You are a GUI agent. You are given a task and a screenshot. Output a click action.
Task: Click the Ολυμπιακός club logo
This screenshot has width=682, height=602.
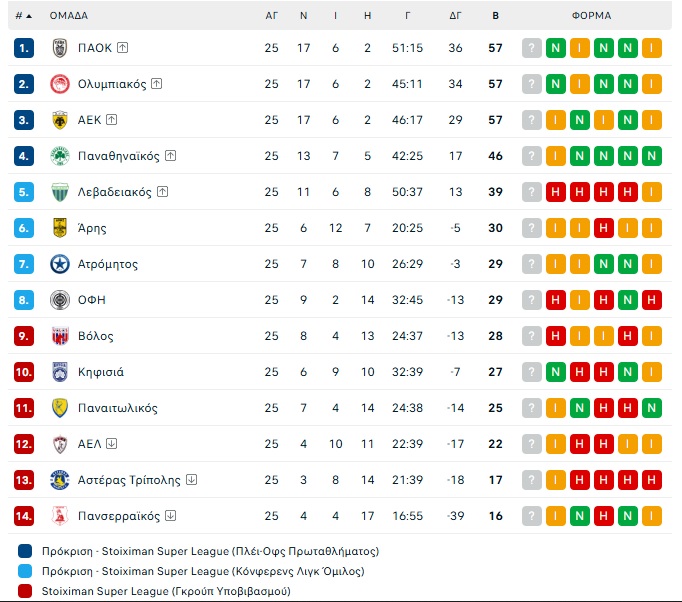pyautogui.click(x=59, y=84)
